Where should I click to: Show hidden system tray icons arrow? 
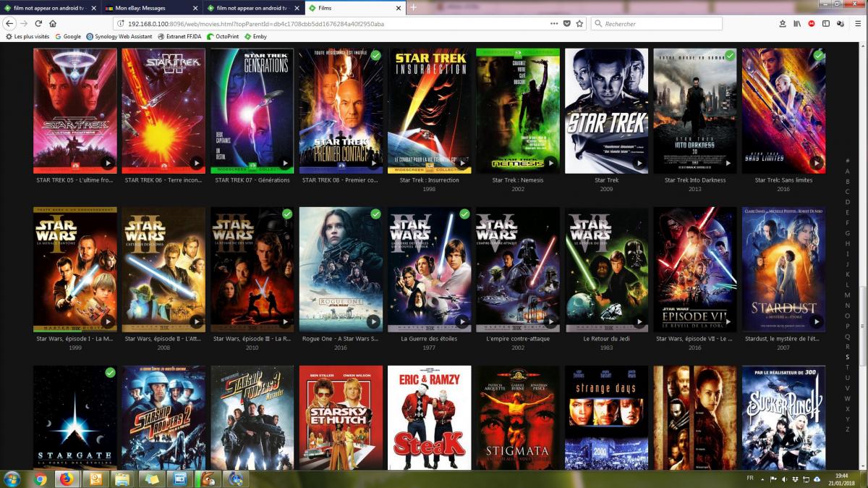762,479
